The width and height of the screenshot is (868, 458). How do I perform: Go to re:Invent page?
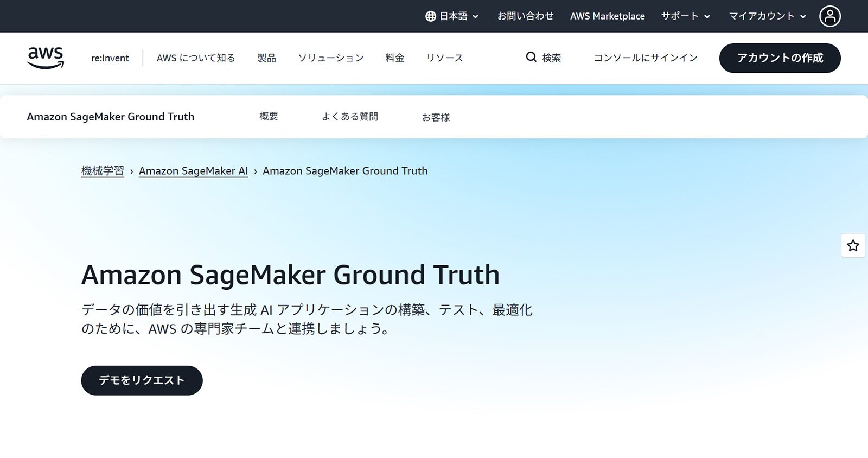pos(110,58)
